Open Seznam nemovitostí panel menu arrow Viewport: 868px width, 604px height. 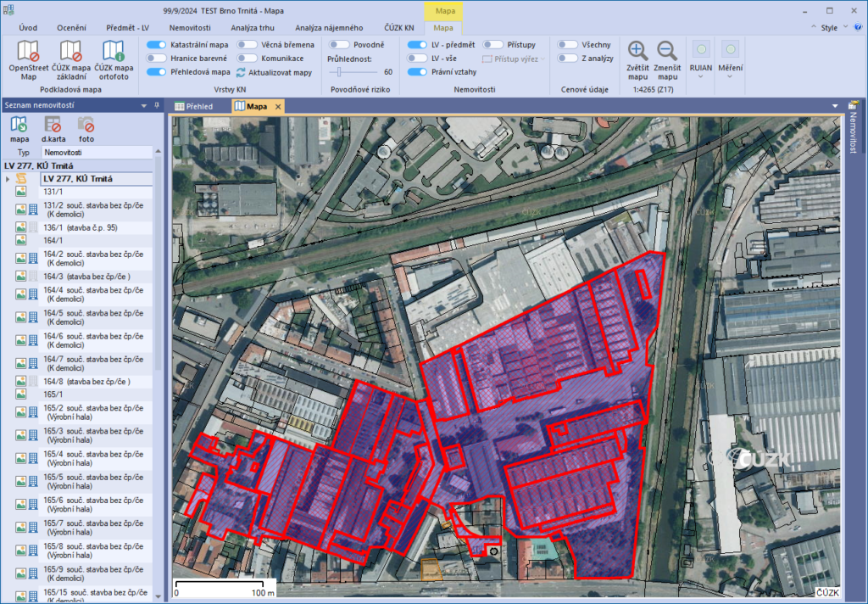(x=144, y=105)
